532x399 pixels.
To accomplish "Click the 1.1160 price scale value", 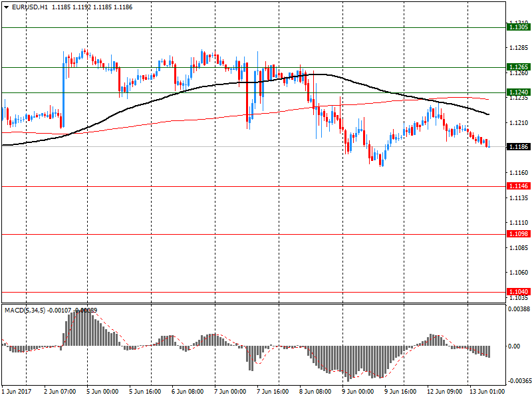I will pos(519,173).
